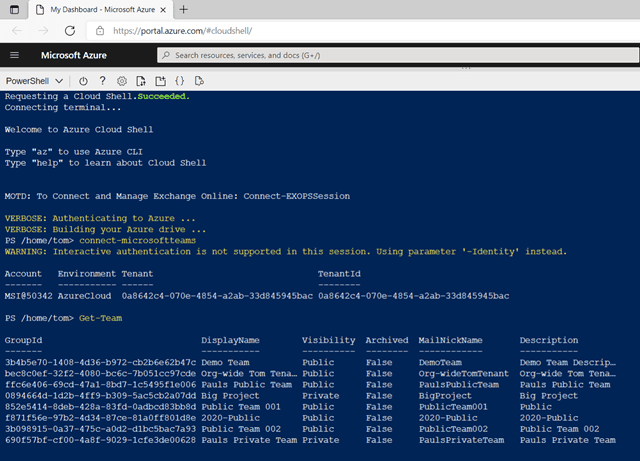640x461 pixels.
Task: Select the My Dashboard - Microsoft Azure tab
Action: (101, 9)
